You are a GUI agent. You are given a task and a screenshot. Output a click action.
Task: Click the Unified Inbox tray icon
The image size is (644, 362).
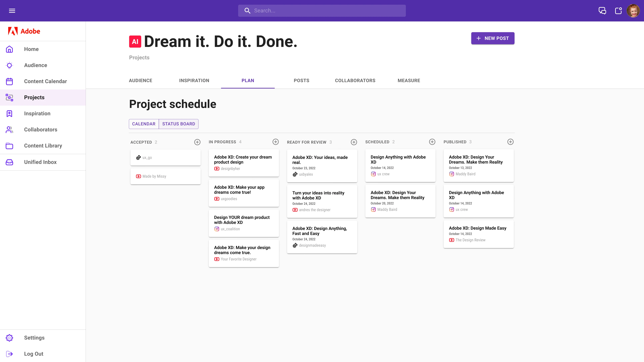(x=10, y=162)
